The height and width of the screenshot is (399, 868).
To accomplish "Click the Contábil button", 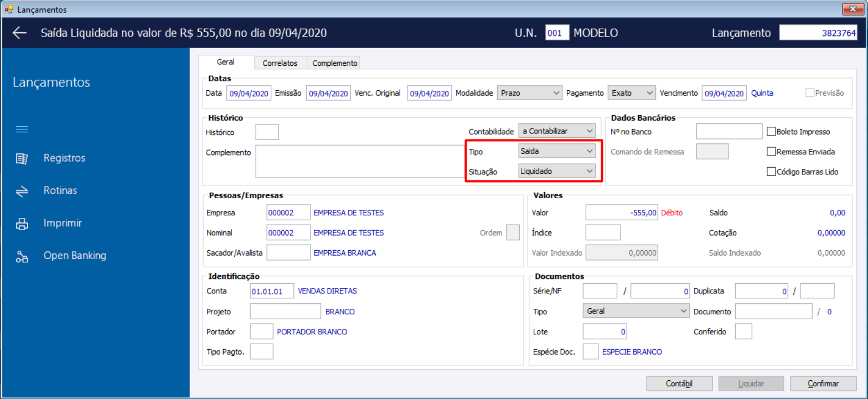I will tap(679, 384).
